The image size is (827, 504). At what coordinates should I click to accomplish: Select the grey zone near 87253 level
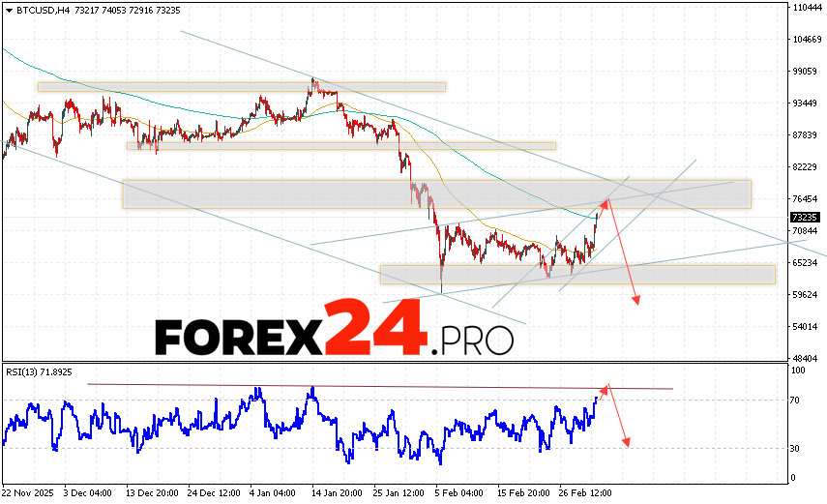[340, 146]
